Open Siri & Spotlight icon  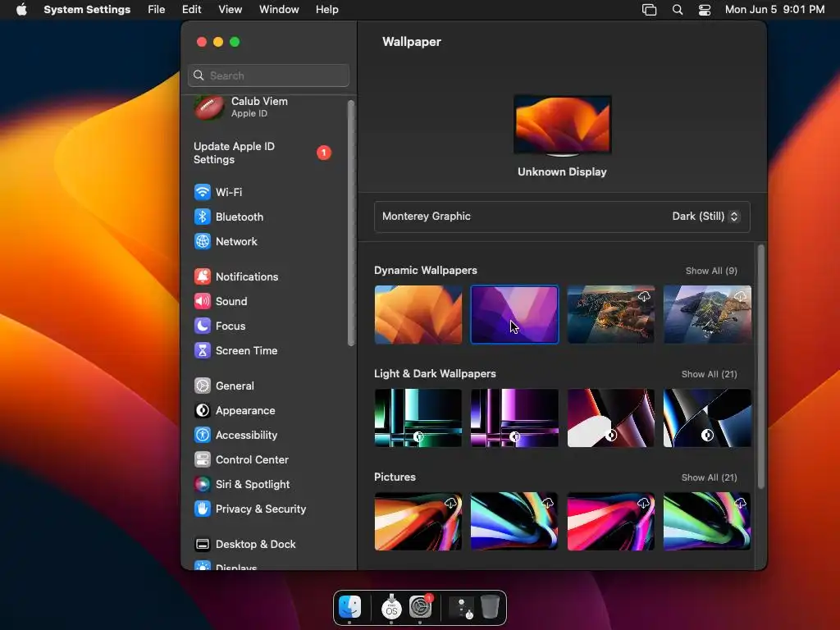tap(203, 484)
